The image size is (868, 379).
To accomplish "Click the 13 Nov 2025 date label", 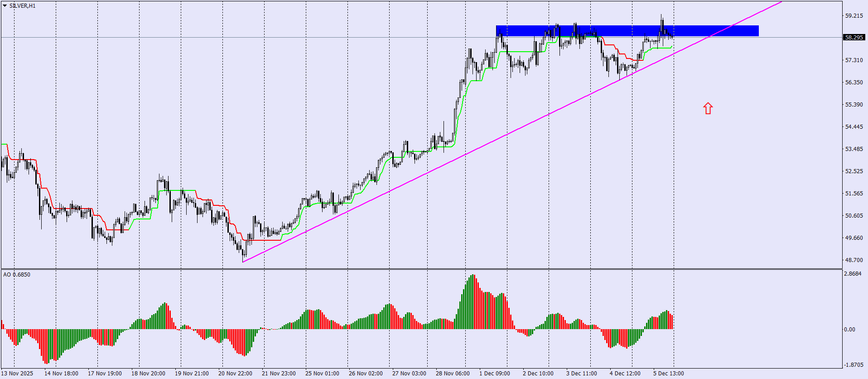I will 17,374.
